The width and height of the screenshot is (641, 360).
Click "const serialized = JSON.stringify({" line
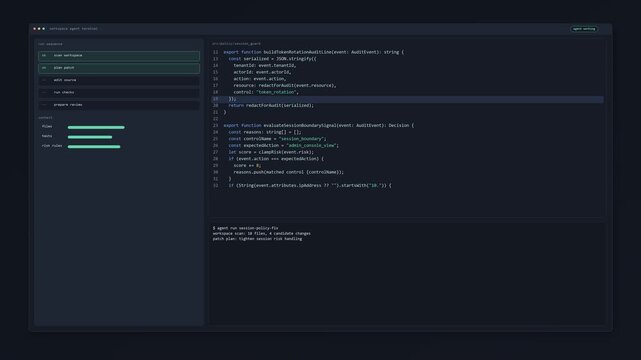tap(272, 59)
